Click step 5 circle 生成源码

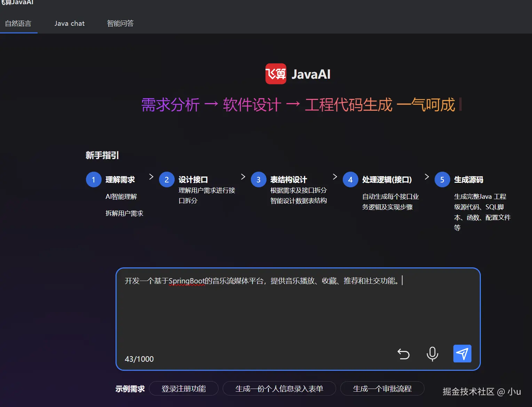(x=442, y=180)
